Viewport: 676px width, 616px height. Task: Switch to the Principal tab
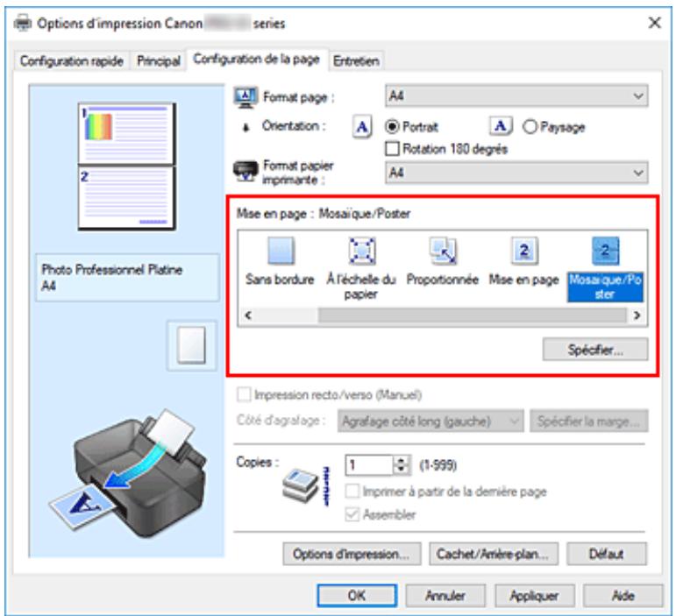tap(158, 60)
